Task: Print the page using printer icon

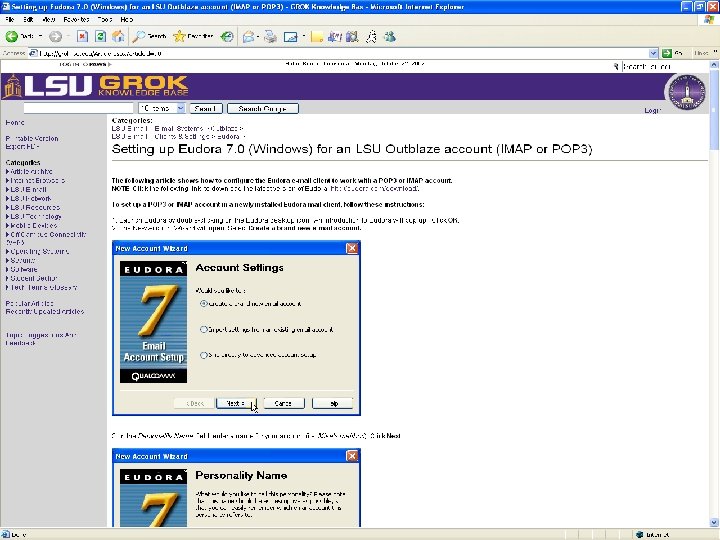Action: (x=270, y=36)
